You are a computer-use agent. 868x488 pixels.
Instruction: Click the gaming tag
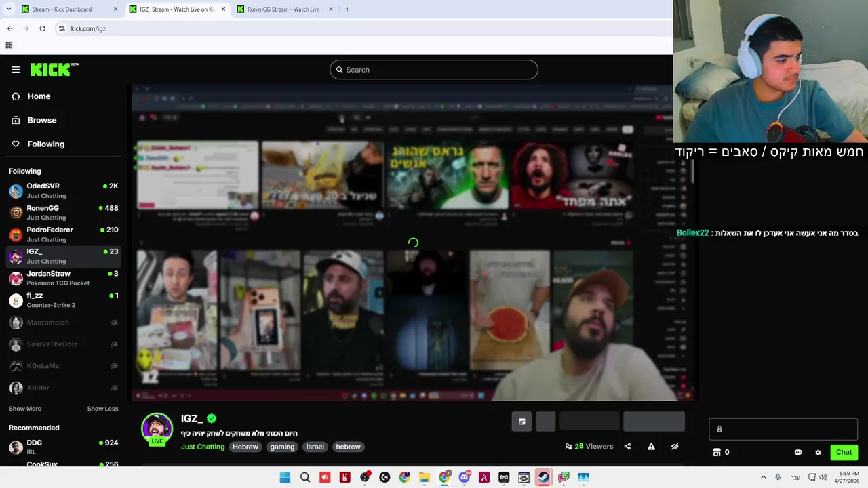point(282,447)
